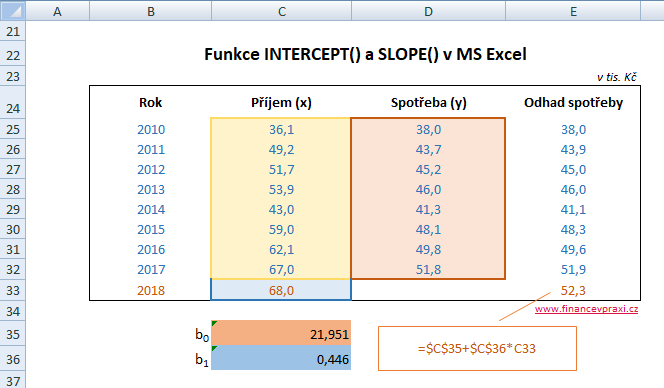Viewport: 664px width, 388px height.
Task: Select row 30 header
Action: coord(13,229)
